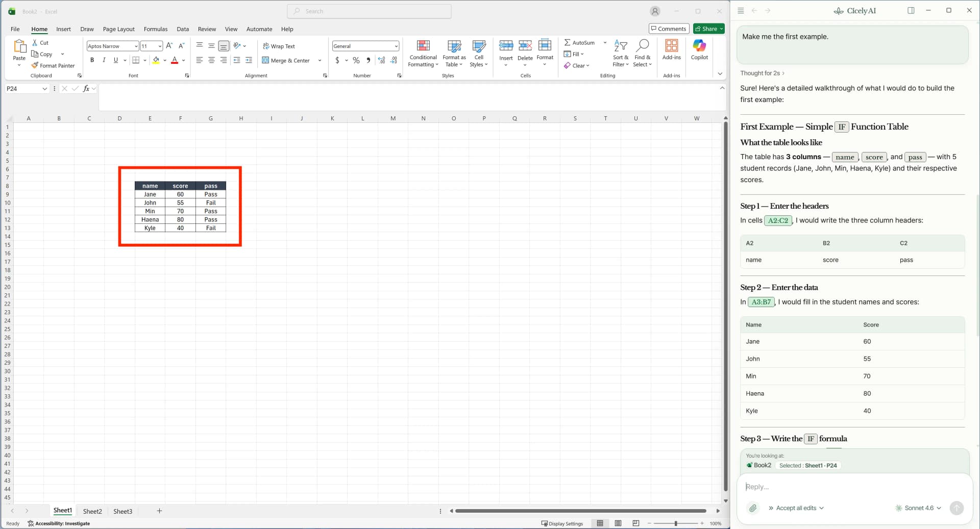980x529 pixels.
Task: Toggle Wrap Text on the selection
Action: pos(279,46)
